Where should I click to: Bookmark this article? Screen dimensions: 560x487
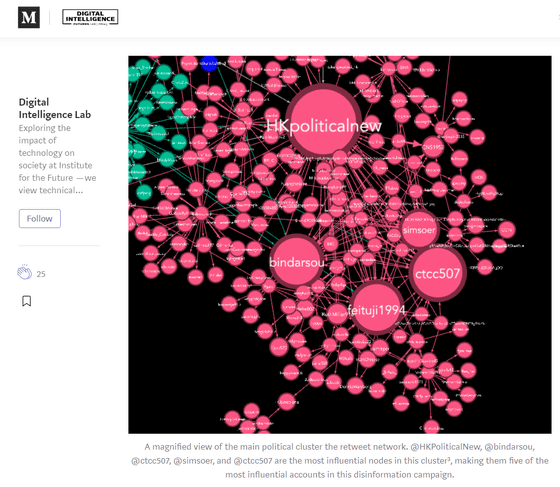[26, 301]
